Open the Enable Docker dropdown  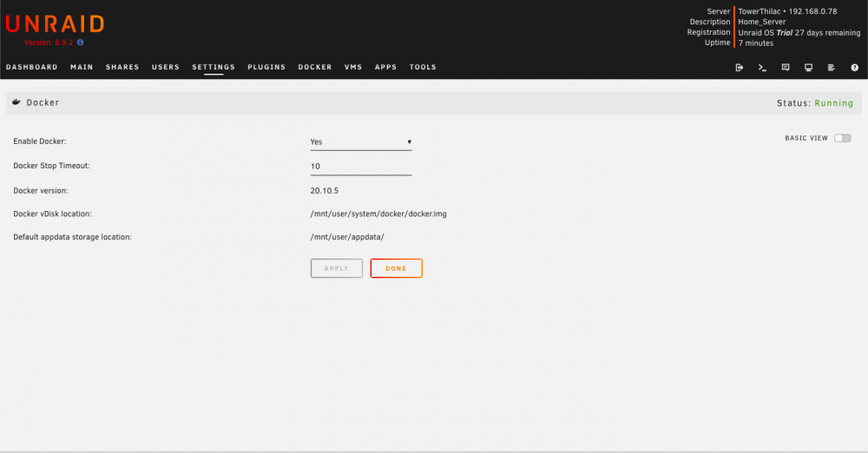point(360,141)
